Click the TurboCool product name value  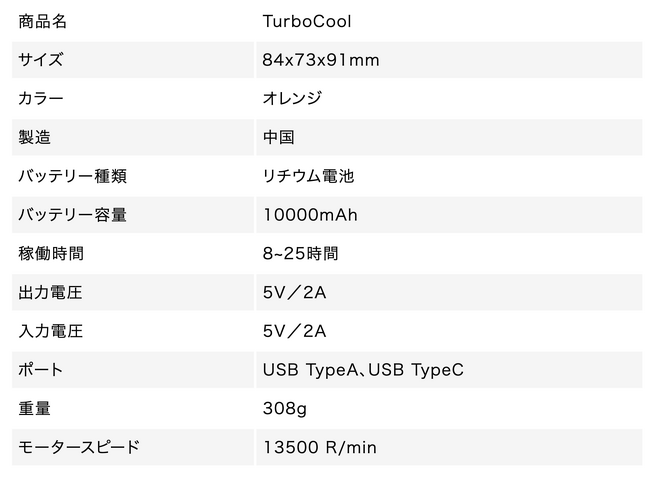pos(307,21)
